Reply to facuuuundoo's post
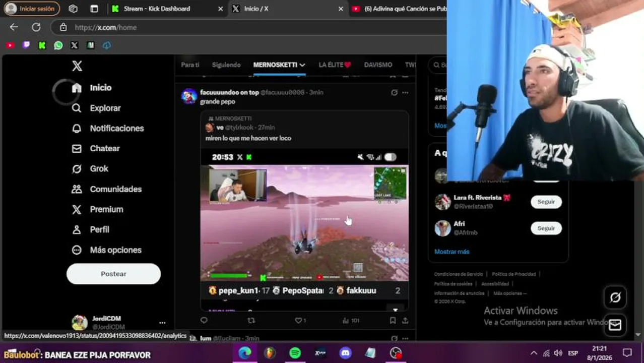The width and height of the screenshot is (644, 363). 204,320
